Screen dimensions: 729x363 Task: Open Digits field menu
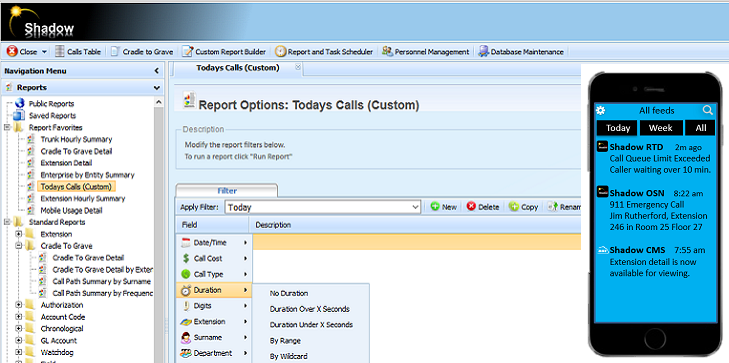pos(214,306)
